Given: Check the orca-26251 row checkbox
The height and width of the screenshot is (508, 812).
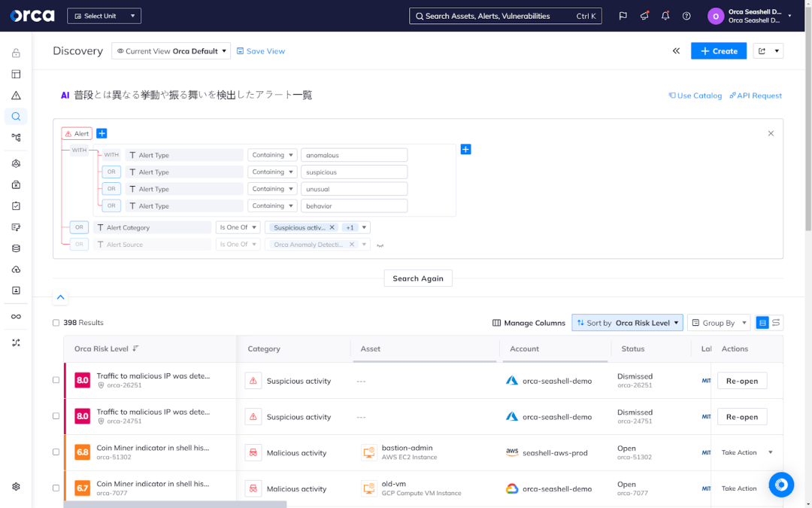Looking at the screenshot, I should 56,380.
